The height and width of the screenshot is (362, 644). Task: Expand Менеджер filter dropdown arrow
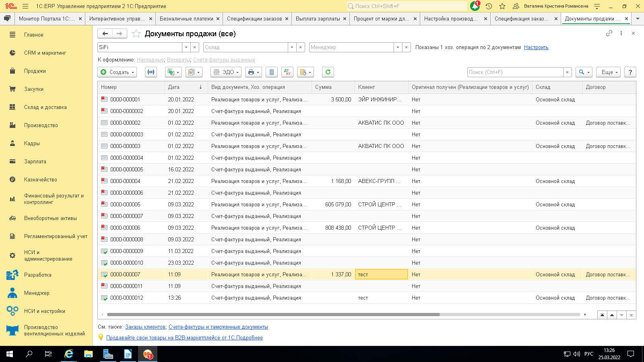(398, 47)
